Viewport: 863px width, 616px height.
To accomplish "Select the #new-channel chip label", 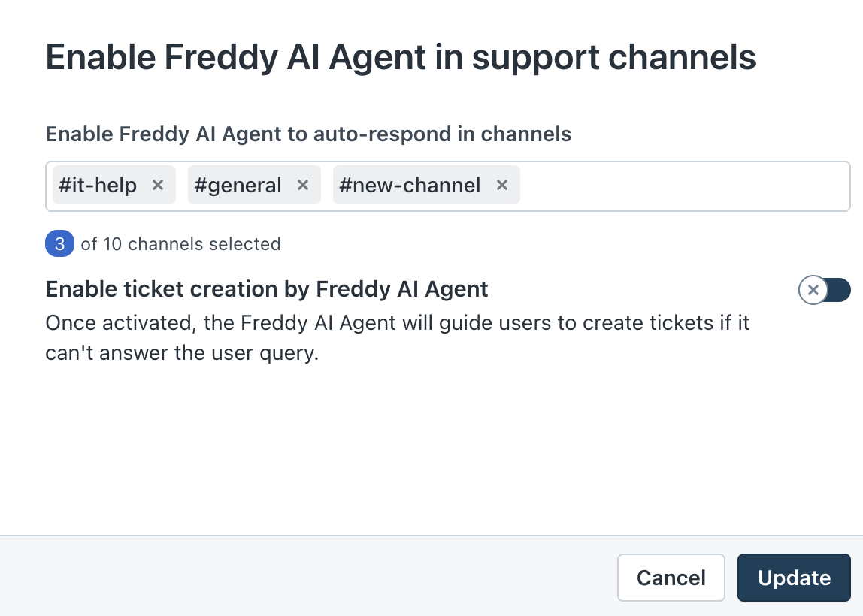I will coord(410,186).
